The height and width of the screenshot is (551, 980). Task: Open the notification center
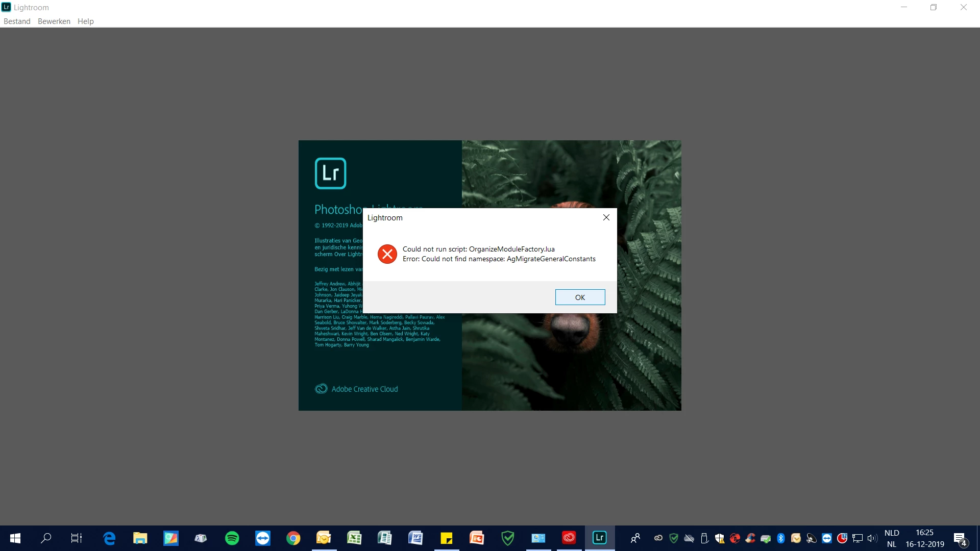pos(960,539)
